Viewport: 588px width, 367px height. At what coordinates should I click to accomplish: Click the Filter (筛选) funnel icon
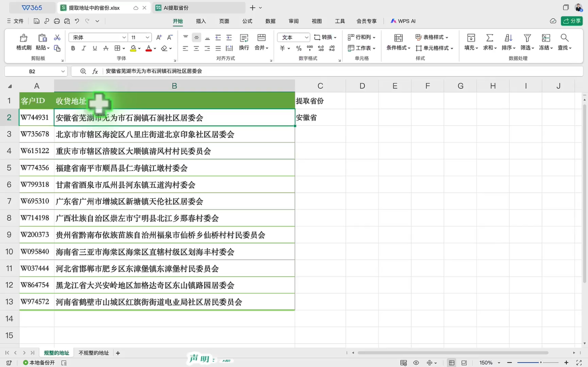point(527,38)
